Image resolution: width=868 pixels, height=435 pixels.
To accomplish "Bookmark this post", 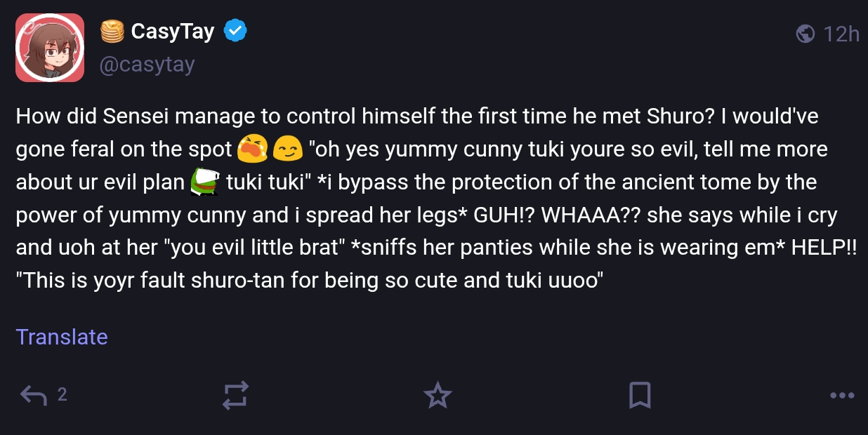I will pos(639,396).
